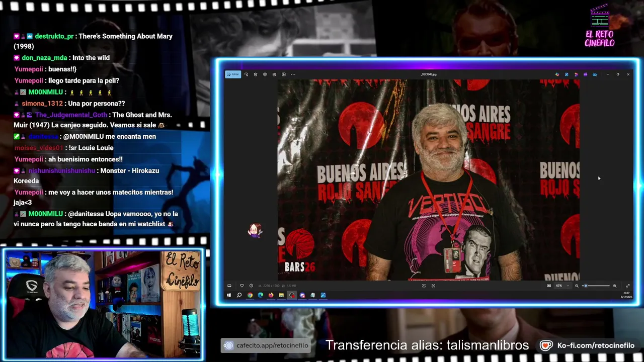Click chat message 'ah buenisimo entonces!!'
This screenshot has height=362, width=644.
85,159
